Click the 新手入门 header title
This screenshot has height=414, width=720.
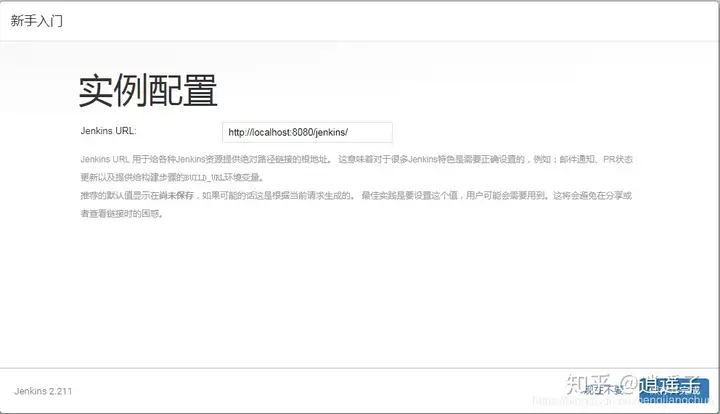tap(37, 21)
